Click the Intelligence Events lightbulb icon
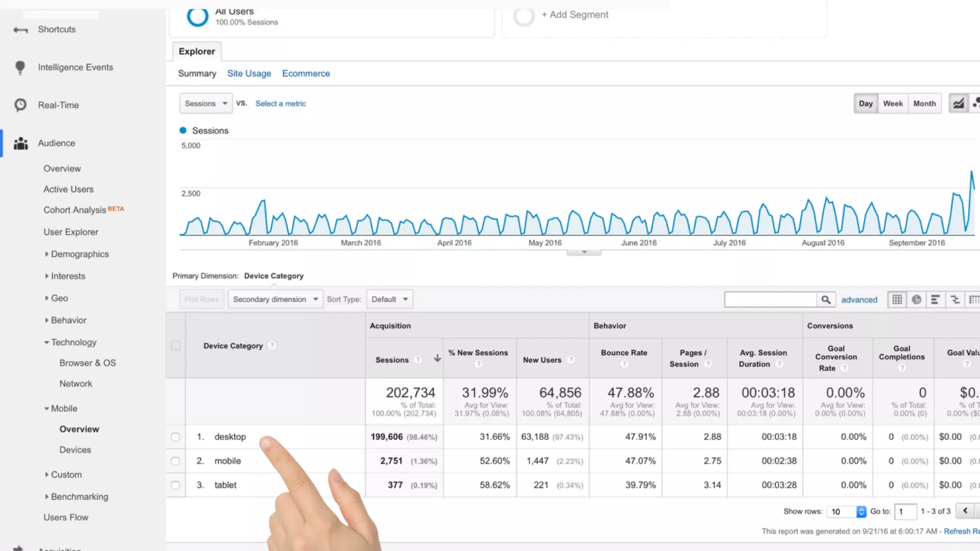 20,67
